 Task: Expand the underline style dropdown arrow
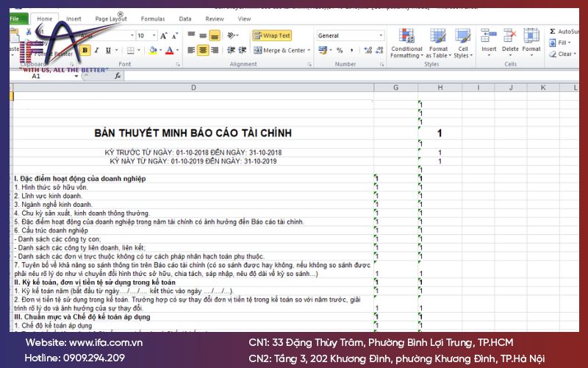[117, 50]
